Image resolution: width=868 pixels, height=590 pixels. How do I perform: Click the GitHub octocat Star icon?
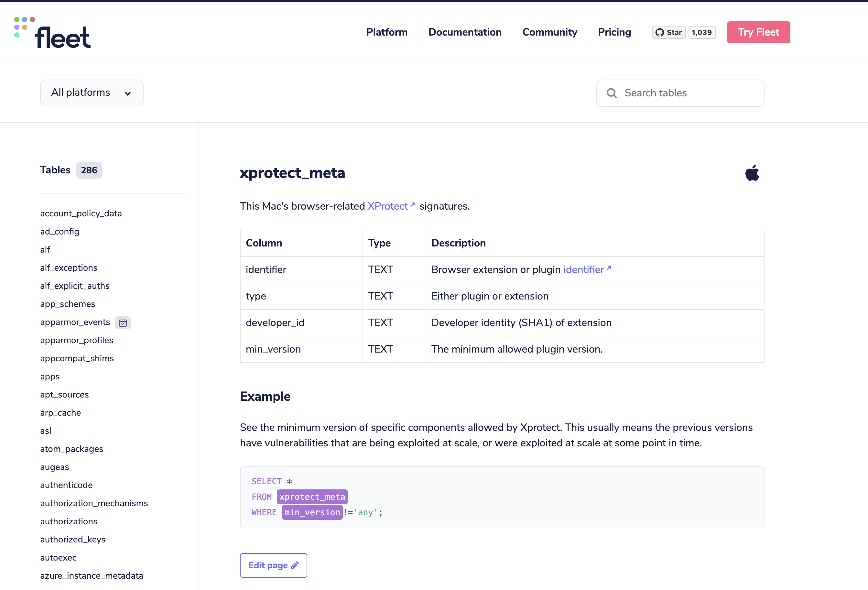[x=660, y=32]
